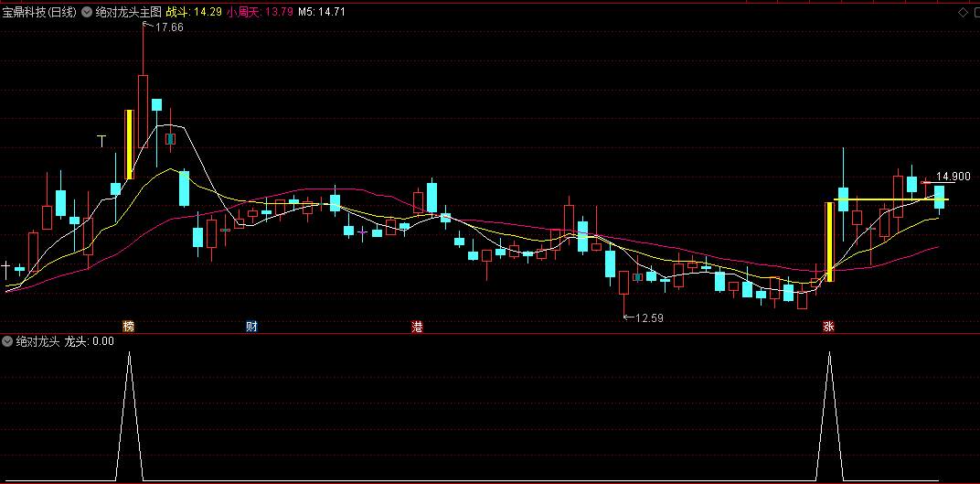Select the yellow signal bar above 榜

(130, 145)
